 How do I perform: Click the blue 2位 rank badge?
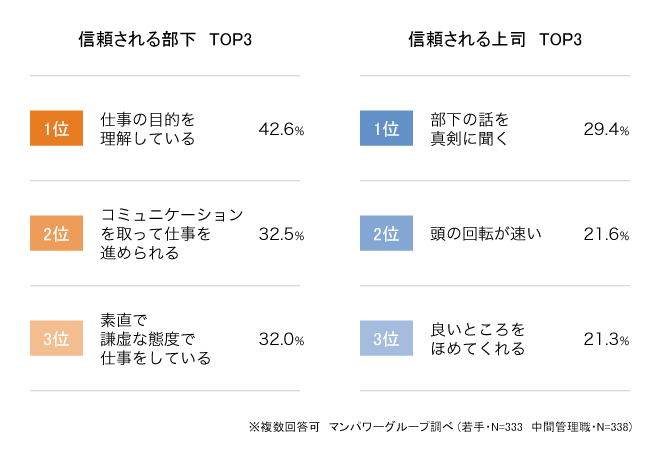[385, 235]
